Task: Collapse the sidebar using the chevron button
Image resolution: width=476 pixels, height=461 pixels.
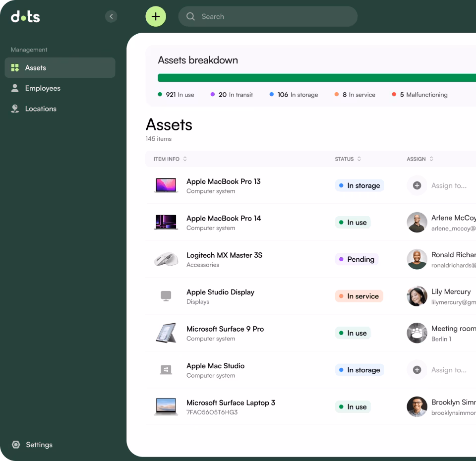Action: [111, 16]
